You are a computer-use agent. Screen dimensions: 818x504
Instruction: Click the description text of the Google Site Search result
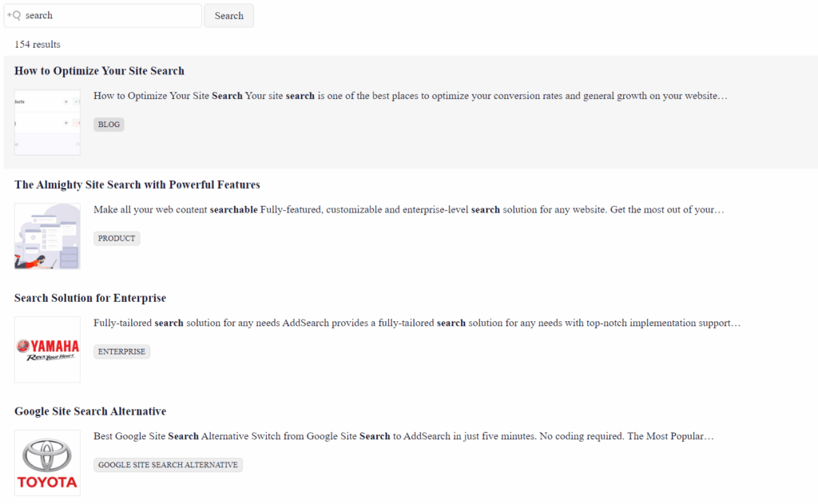tap(403, 436)
